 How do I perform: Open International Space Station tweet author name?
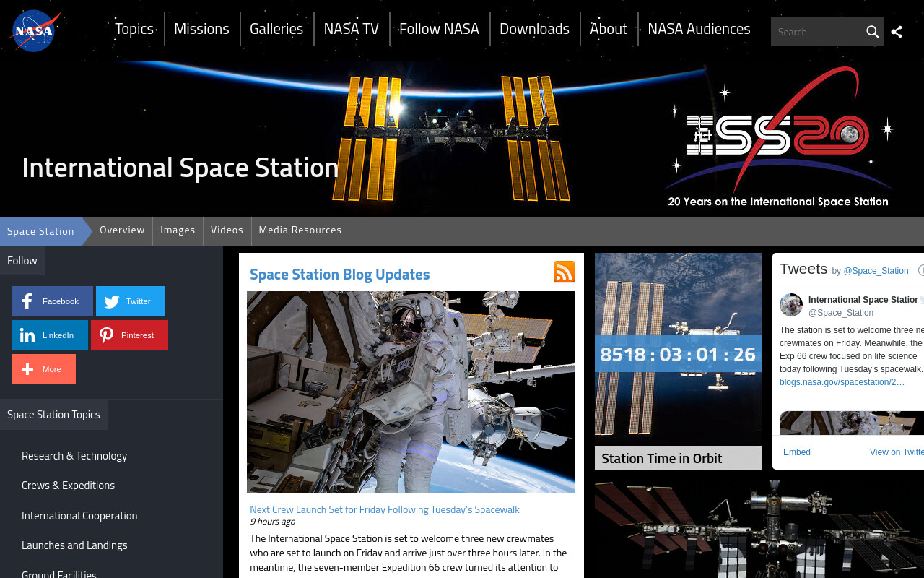pyautogui.click(x=863, y=300)
